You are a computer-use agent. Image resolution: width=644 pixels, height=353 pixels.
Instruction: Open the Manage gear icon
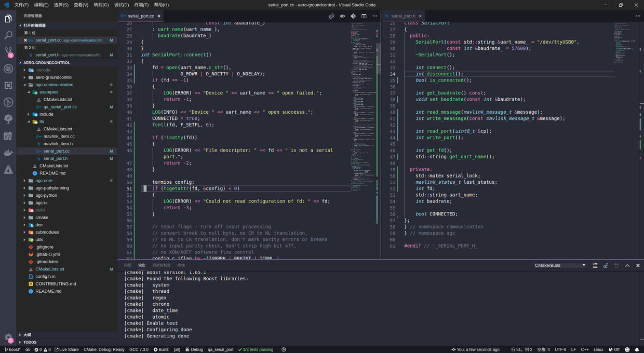coord(8,337)
